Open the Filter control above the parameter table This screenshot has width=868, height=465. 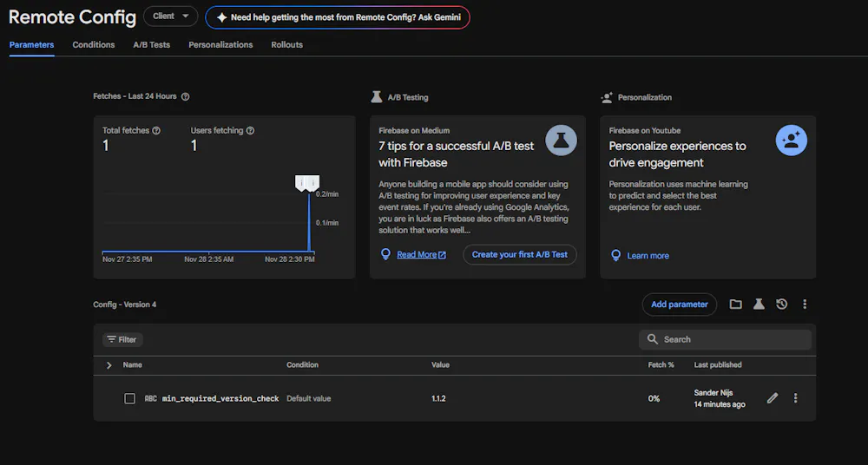122,340
